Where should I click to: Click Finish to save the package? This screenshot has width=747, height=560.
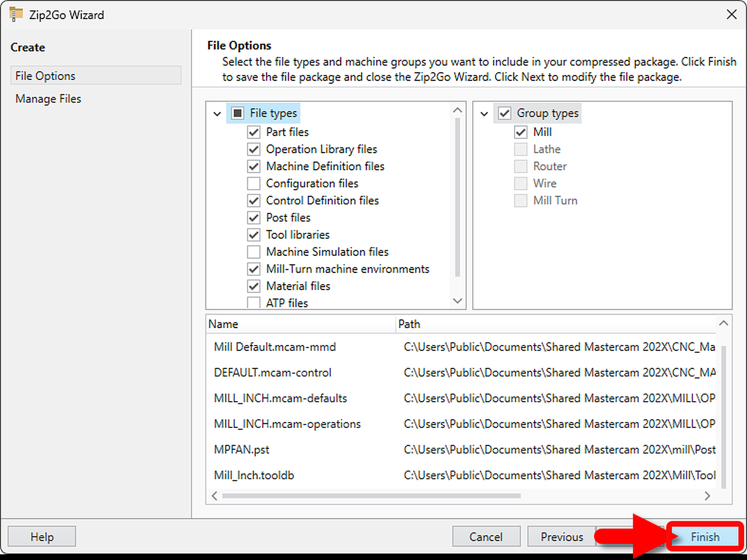click(705, 537)
